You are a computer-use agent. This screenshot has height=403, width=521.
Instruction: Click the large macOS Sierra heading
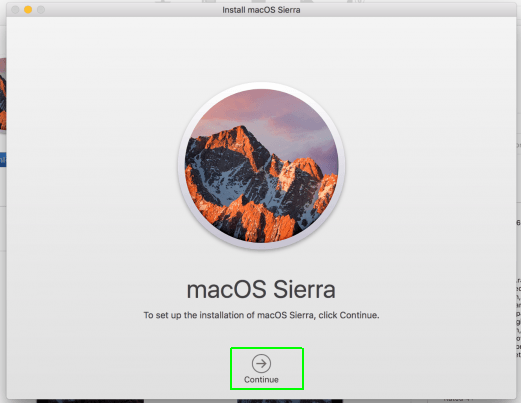261,289
